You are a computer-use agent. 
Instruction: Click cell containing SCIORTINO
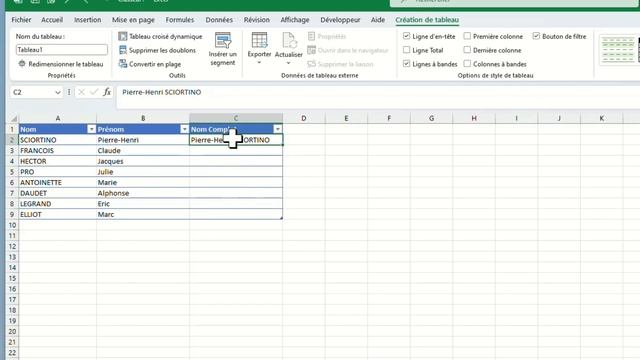58,140
